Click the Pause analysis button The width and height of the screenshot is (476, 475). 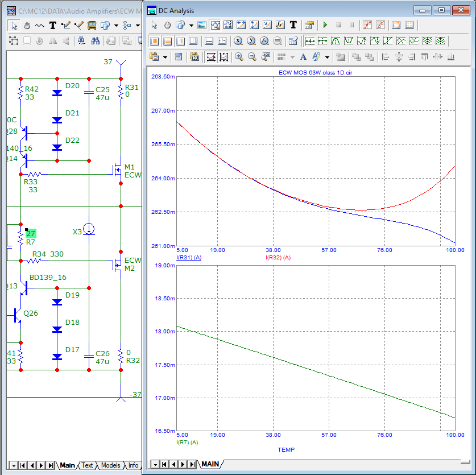351,25
